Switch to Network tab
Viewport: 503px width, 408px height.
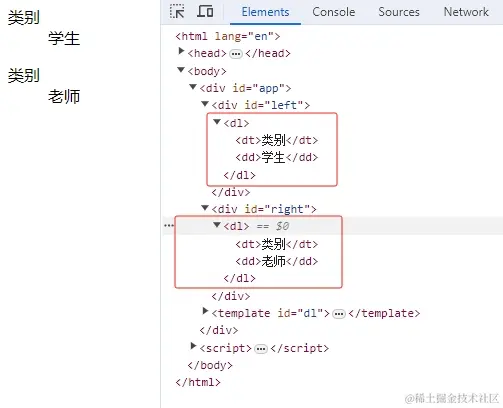(x=466, y=12)
